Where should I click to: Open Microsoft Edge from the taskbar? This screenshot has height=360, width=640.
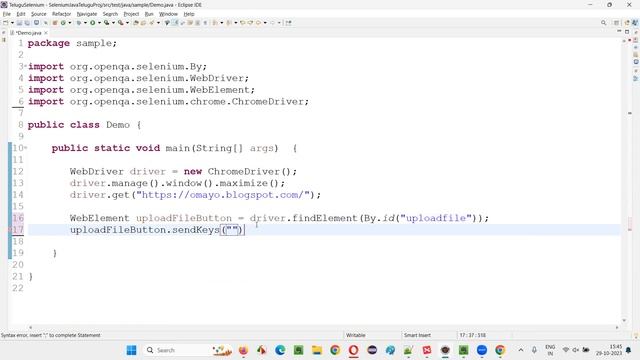click(280, 350)
